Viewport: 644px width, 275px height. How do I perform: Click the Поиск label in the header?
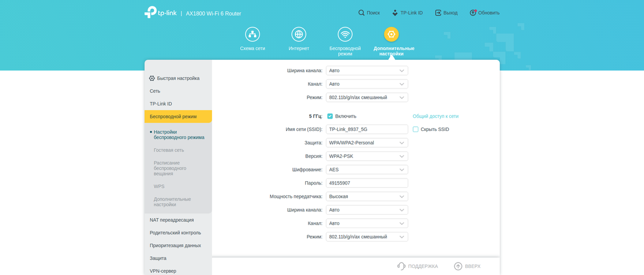(373, 13)
